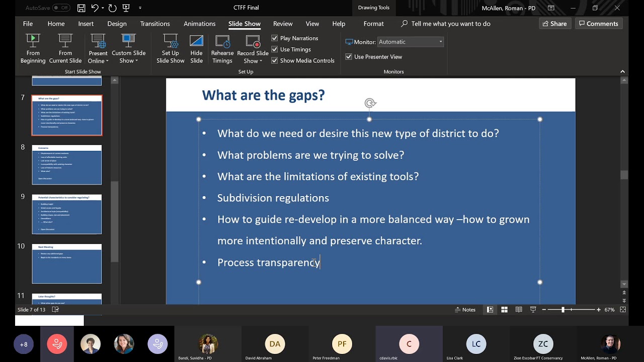Click the Share button
644x362 pixels.
pyautogui.click(x=554, y=24)
